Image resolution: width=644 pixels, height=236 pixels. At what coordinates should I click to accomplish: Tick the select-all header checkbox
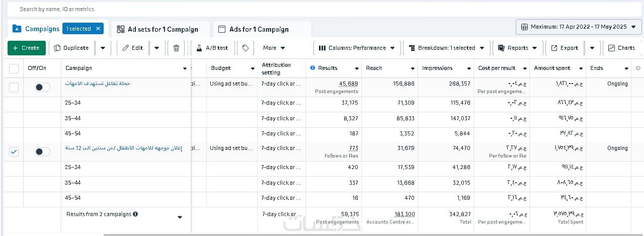pos(14,68)
